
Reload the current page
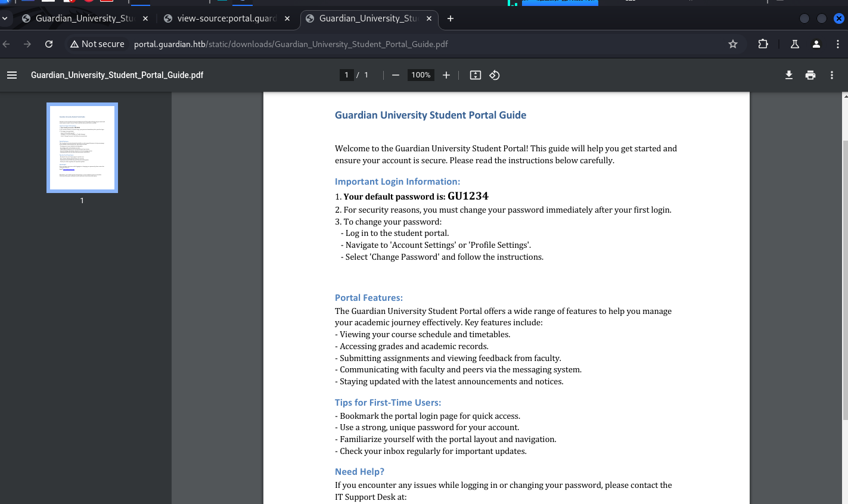pos(49,44)
